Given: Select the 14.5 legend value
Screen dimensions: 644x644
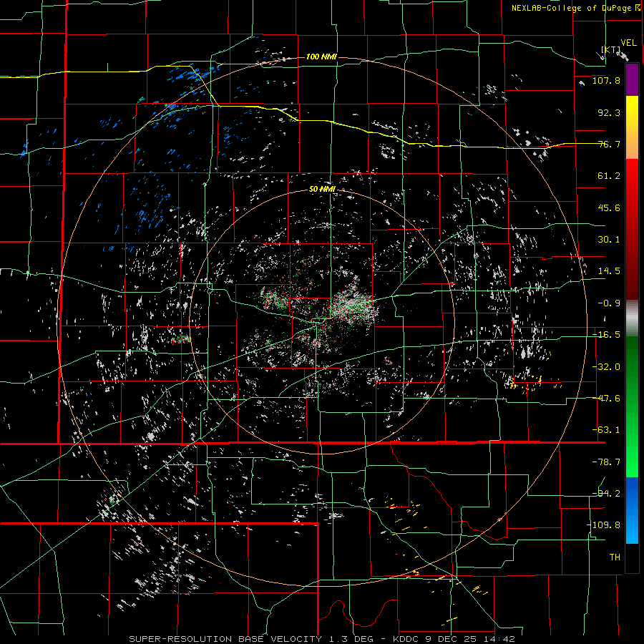Looking at the screenshot, I should (609, 271).
